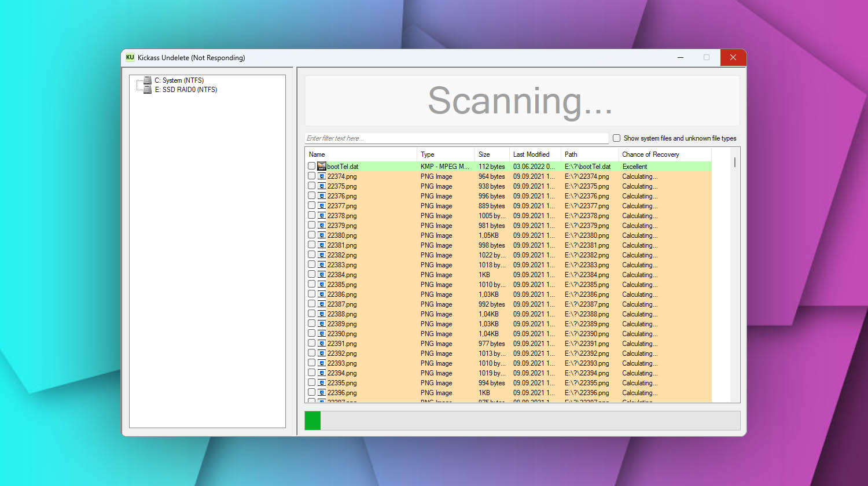Click the image icon of 22390.png

click(x=322, y=333)
